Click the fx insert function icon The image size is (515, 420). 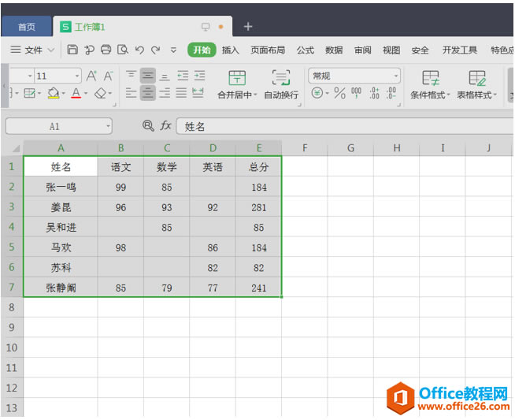point(165,125)
